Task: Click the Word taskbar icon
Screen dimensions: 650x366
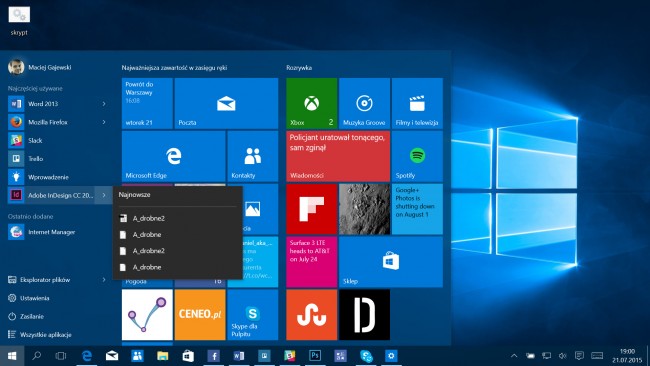Action: click(239, 356)
